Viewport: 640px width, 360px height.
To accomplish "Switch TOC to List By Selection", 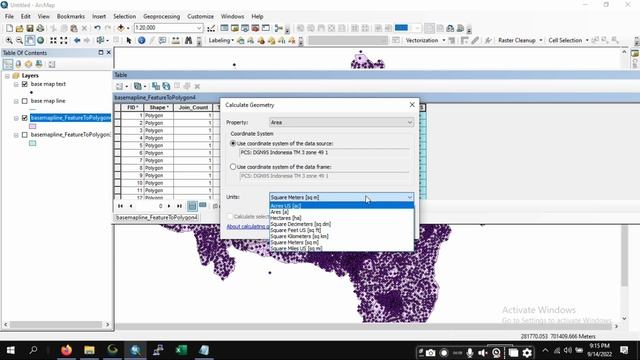I will (x=39, y=64).
